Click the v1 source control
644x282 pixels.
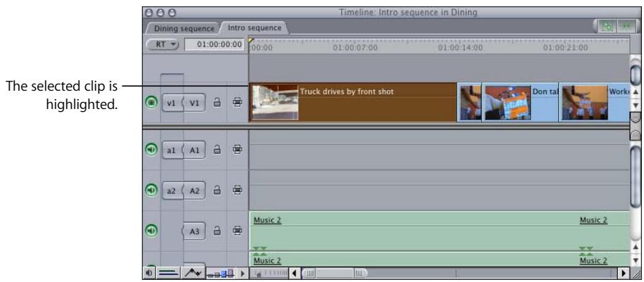click(172, 103)
